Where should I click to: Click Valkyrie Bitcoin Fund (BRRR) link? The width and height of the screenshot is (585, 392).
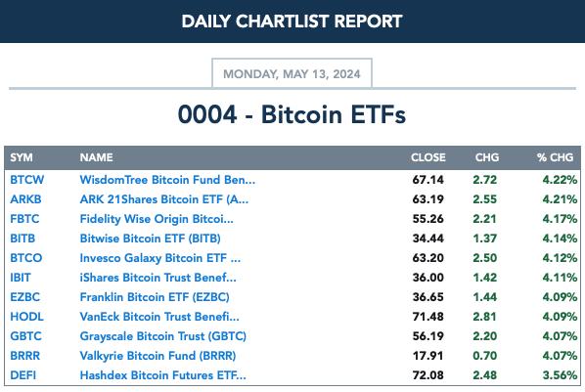click(x=157, y=356)
